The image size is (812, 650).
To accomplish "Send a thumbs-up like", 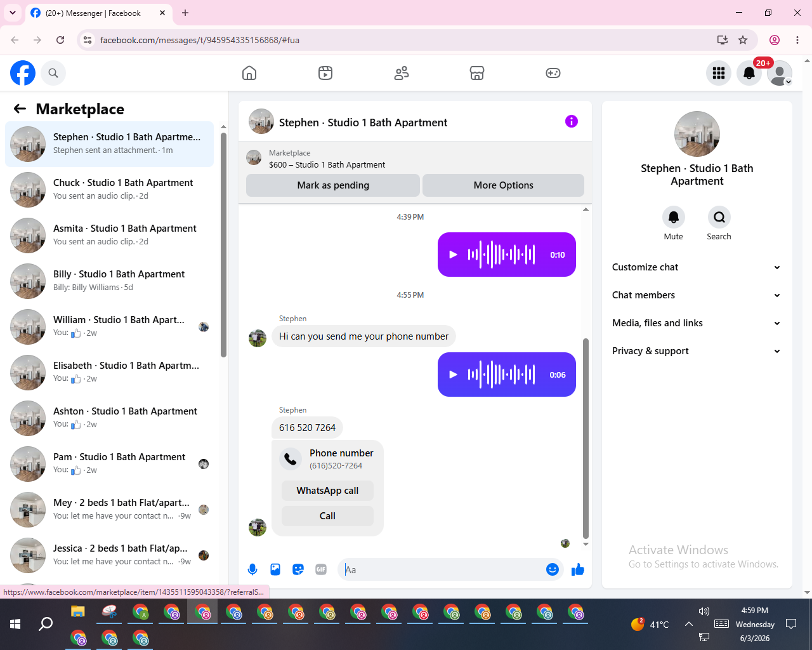I will point(578,569).
